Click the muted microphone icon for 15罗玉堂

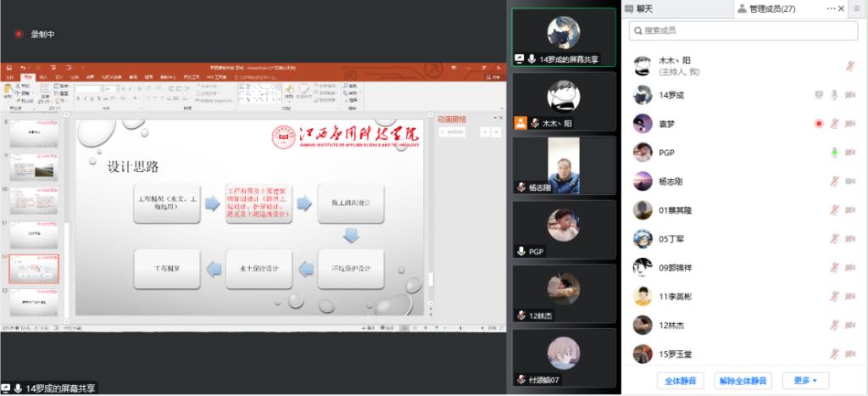834,354
